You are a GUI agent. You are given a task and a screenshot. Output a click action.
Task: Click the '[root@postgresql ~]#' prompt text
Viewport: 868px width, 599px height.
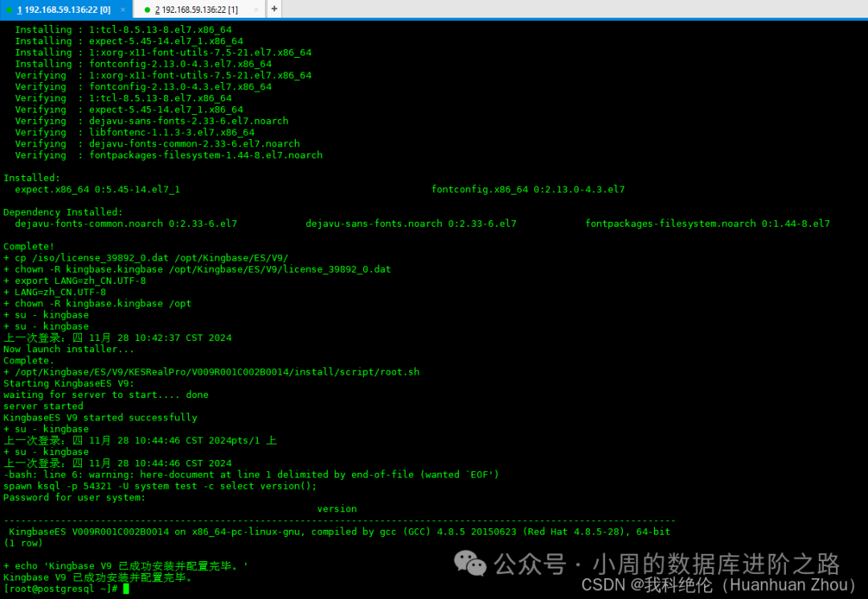coord(60,589)
